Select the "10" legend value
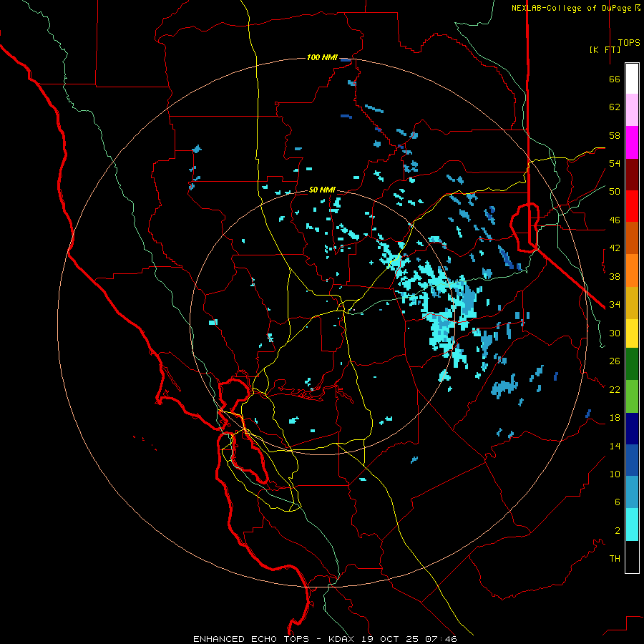The width and height of the screenshot is (644, 644). click(615, 474)
